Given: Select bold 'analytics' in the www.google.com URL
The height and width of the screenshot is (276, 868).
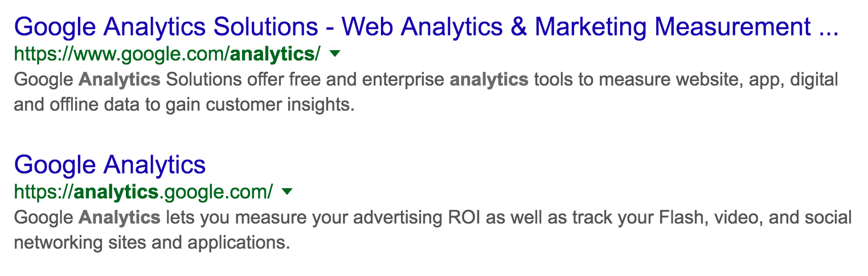Looking at the screenshot, I should click(x=272, y=55).
